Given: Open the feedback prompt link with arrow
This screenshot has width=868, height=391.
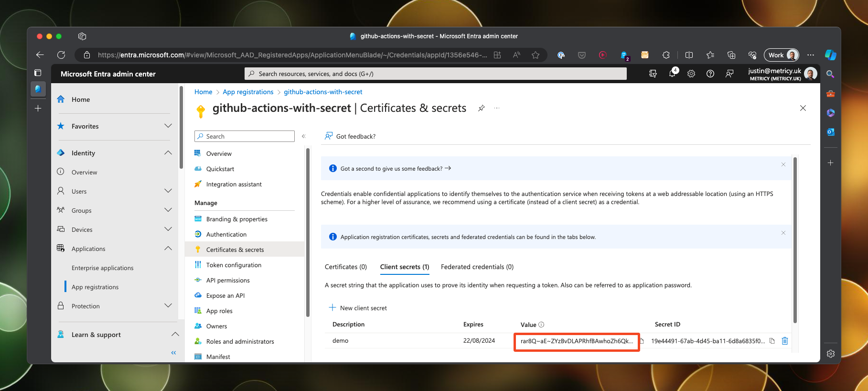Looking at the screenshot, I should pos(396,169).
